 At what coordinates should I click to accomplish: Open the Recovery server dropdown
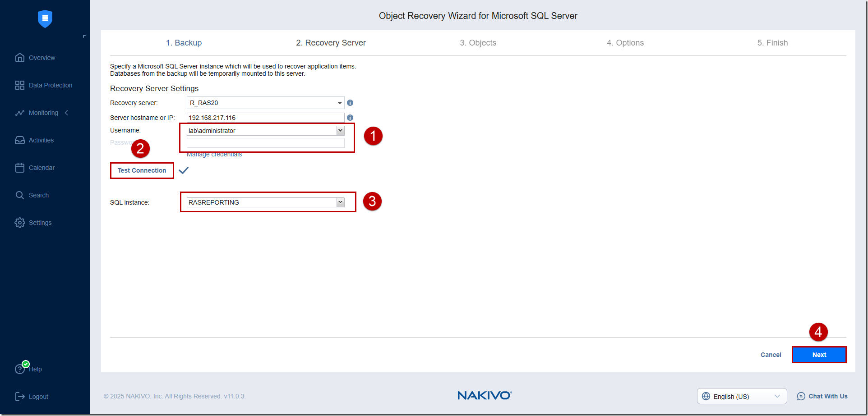(265, 103)
